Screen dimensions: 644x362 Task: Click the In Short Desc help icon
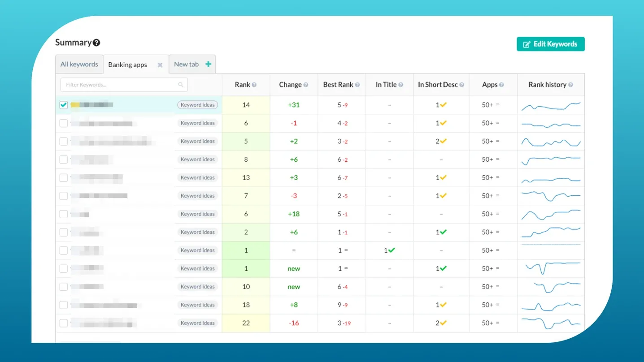coord(462,85)
